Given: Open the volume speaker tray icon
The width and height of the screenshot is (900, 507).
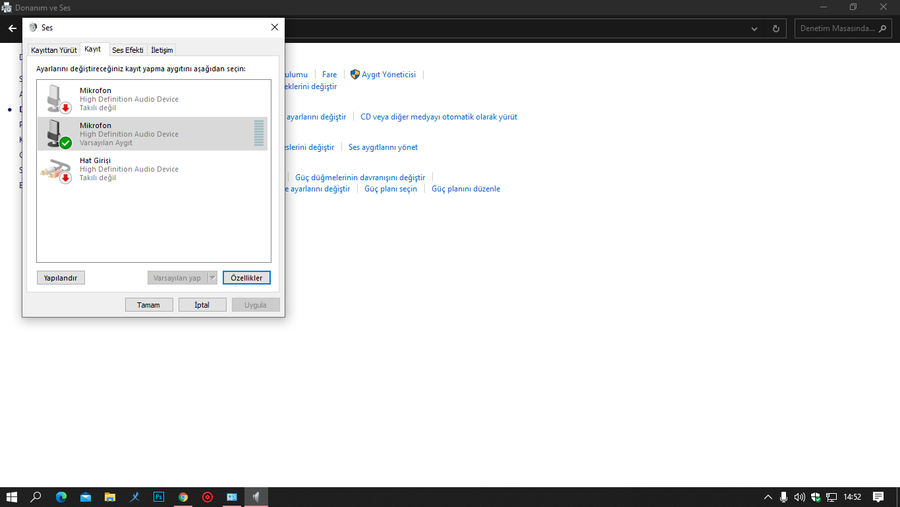Looking at the screenshot, I should (800, 497).
